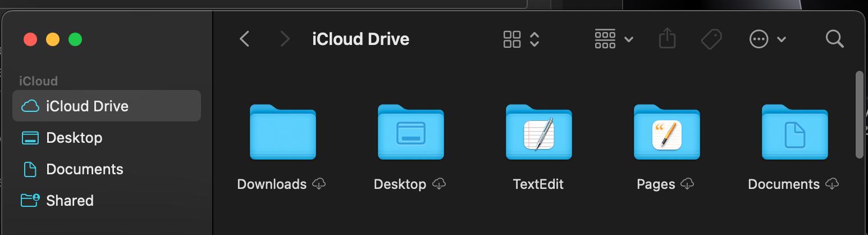Viewport: 868px width, 235px height.
Task: Select Desktop in the sidebar
Action: (x=107, y=137)
